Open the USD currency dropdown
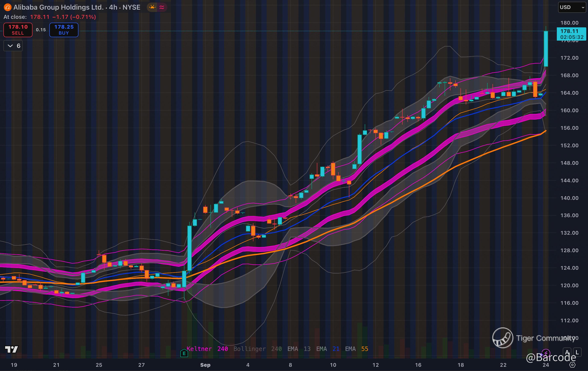The image size is (588, 371). [x=572, y=7]
